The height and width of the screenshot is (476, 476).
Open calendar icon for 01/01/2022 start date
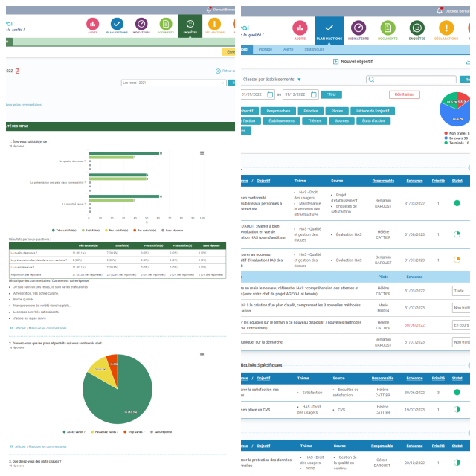(x=270, y=94)
